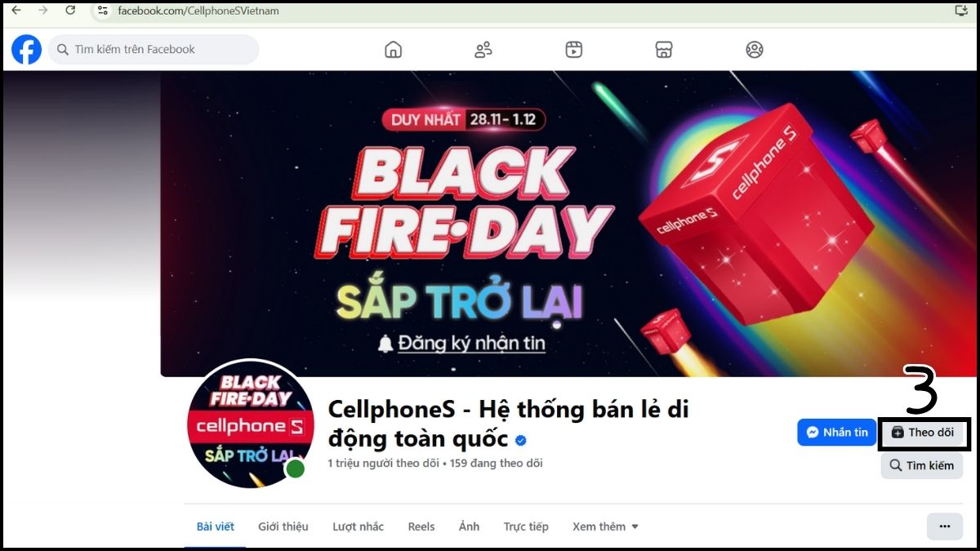Click the Nhắn tin button
Viewport: 980px width, 551px height.
coord(836,433)
